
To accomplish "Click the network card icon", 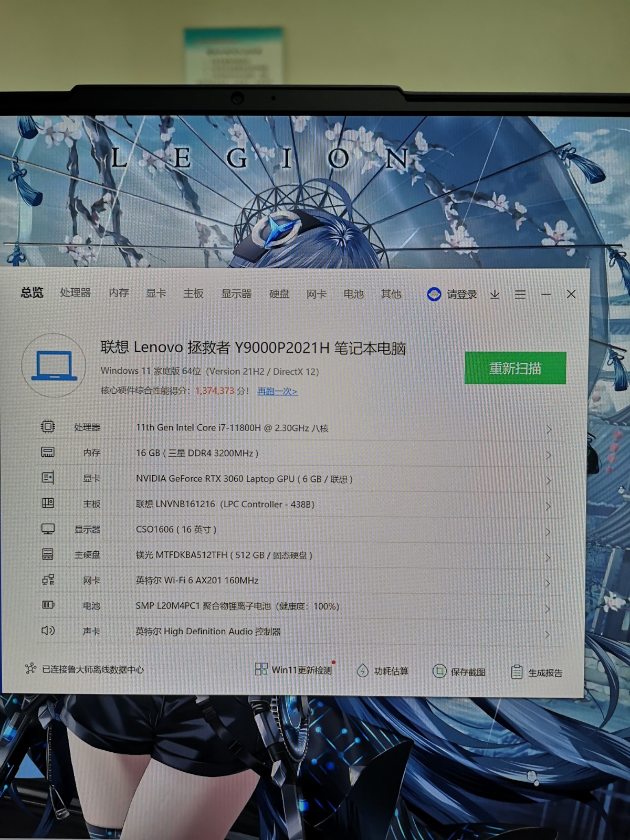I will point(48,580).
